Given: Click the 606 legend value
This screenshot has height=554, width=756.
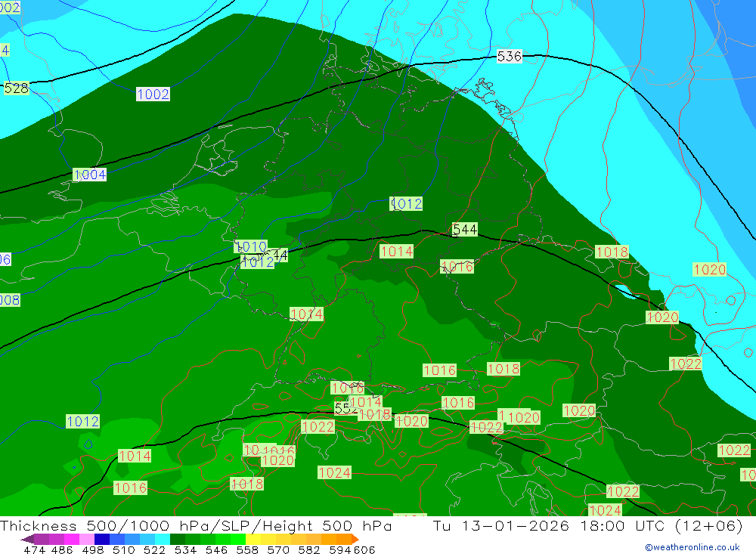Looking at the screenshot, I should point(364,549).
